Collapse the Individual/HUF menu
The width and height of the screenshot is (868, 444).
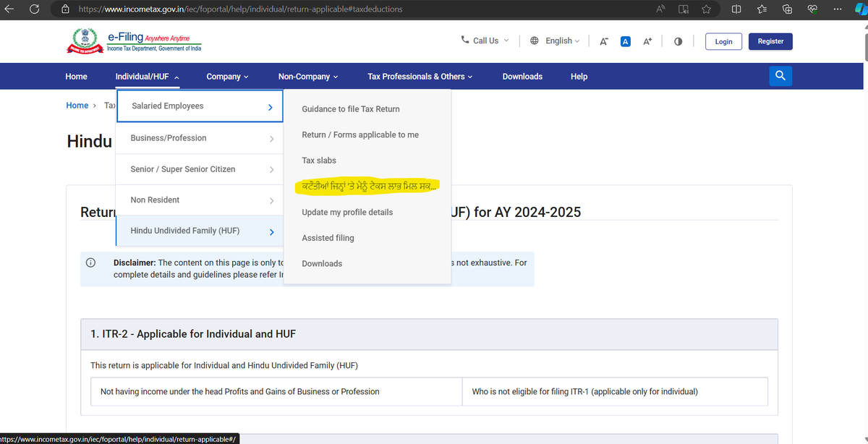pos(148,76)
